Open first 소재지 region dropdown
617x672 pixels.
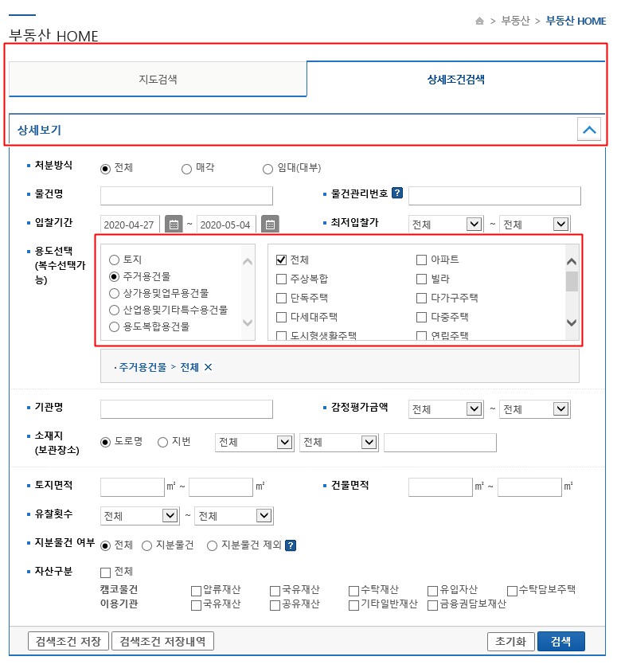point(255,442)
